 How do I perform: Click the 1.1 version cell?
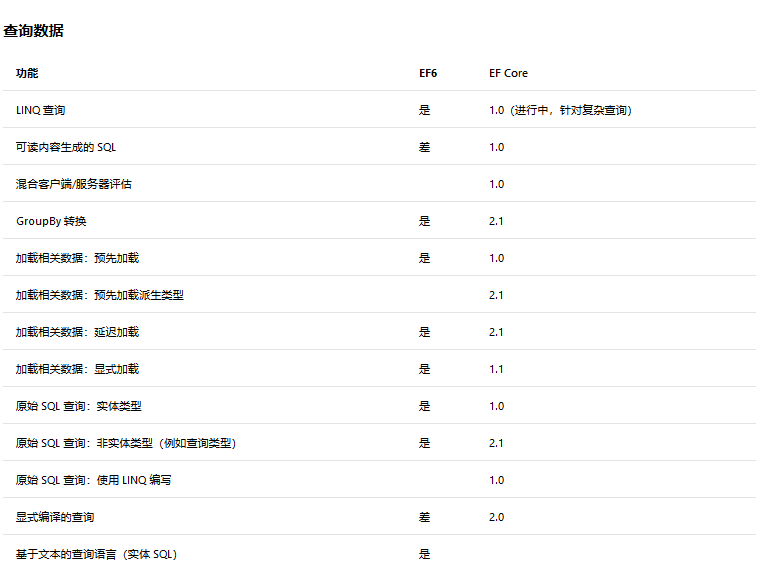pyautogui.click(x=496, y=369)
